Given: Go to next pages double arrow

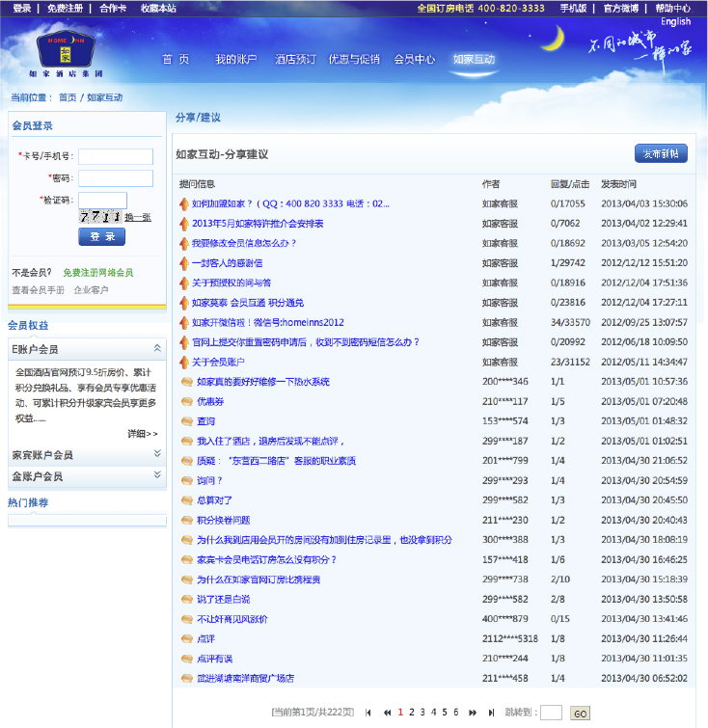Looking at the screenshot, I should click(x=473, y=713).
